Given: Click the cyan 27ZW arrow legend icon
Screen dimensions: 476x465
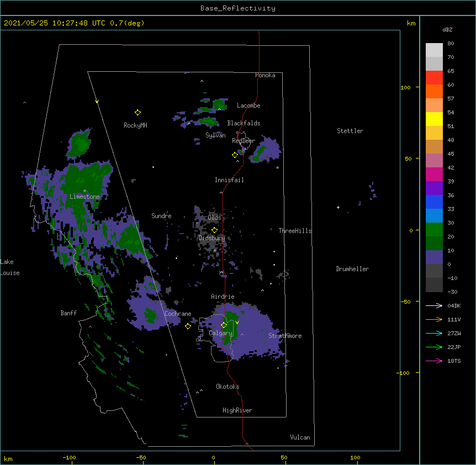Looking at the screenshot, I should 434,333.
